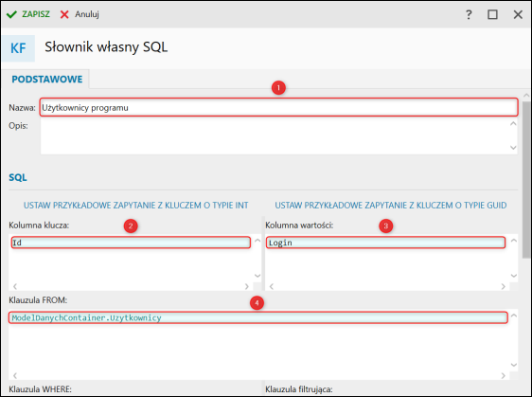Set example query with INT key type
The width and height of the screenshot is (532, 397).
click(x=135, y=205)
